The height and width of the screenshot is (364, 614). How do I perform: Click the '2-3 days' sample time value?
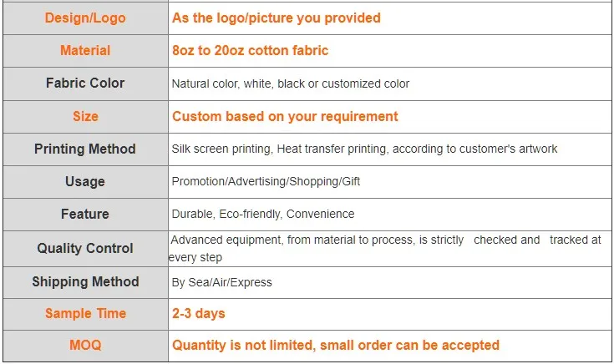pos(199,313)
